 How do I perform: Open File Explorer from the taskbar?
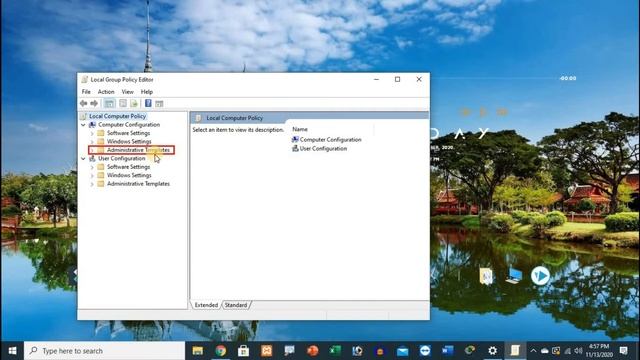[198, 351]
